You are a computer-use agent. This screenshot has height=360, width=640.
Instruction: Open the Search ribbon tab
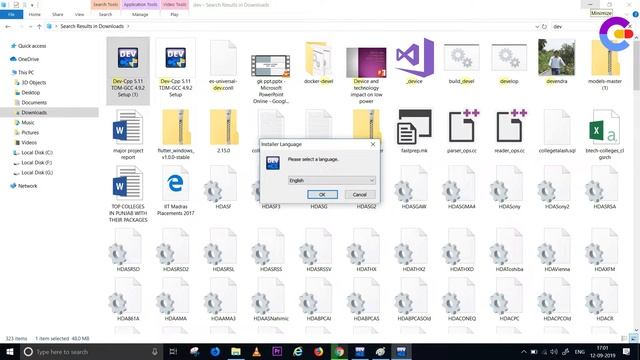tap(105, 14)
